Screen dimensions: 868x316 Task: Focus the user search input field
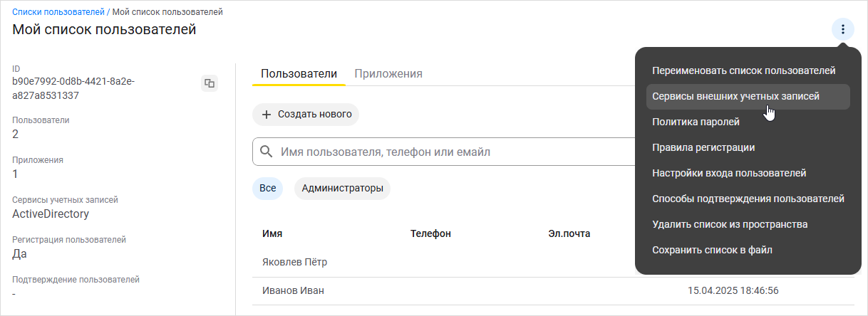443,152
